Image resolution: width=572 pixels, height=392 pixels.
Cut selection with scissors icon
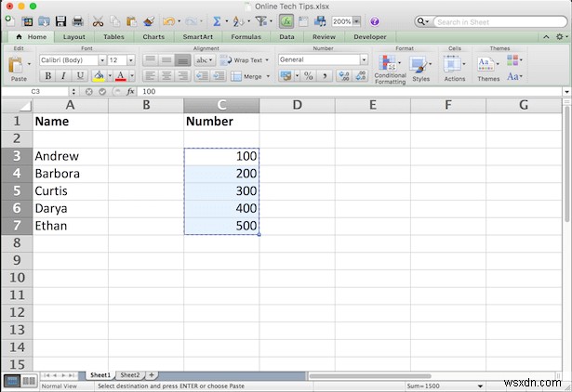[x=98, y=21]
